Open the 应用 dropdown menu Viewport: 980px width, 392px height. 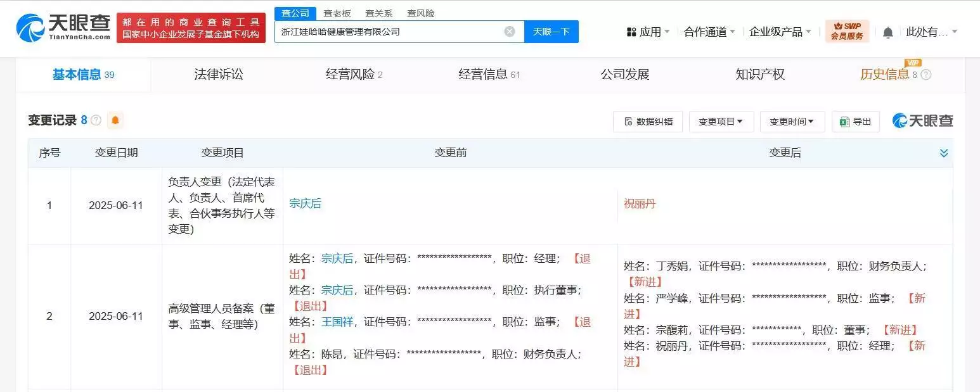coord(648,32)
